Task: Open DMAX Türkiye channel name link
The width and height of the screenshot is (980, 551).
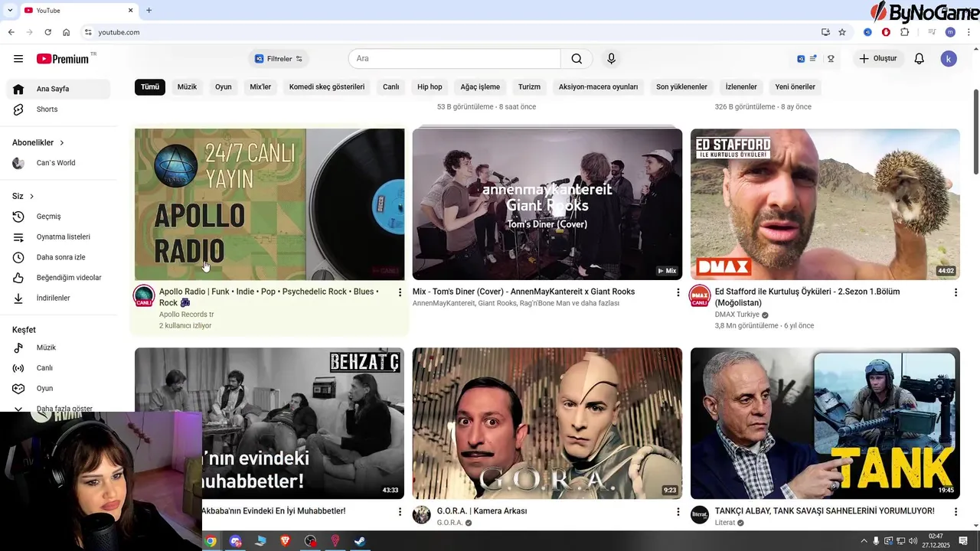Action: click(737, 315)
